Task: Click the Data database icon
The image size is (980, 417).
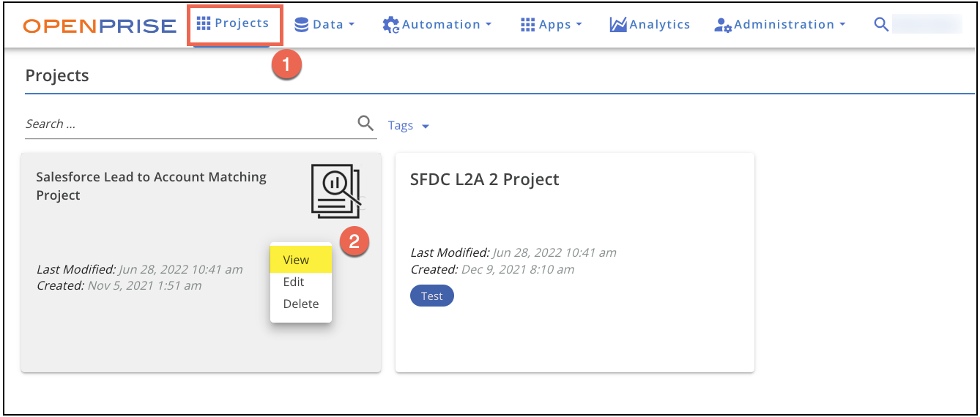Action: [301, 25]
